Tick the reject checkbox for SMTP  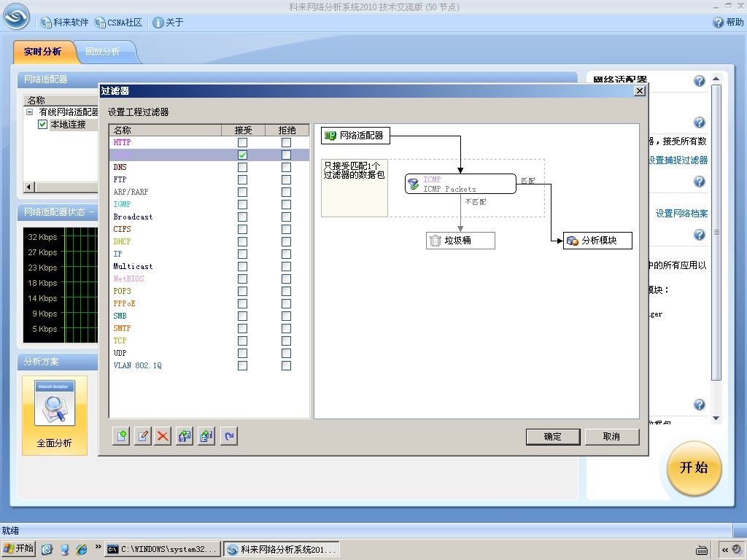286,328
